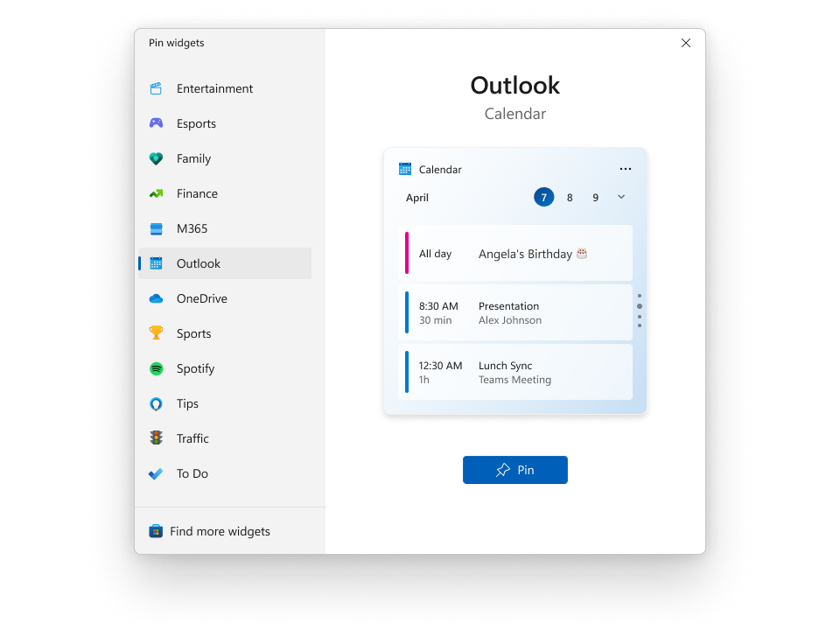Image resolution: width=840 pixels, height=630 pixels.
Task: Open the widget's three-dots menu
Action: [625, 169]
